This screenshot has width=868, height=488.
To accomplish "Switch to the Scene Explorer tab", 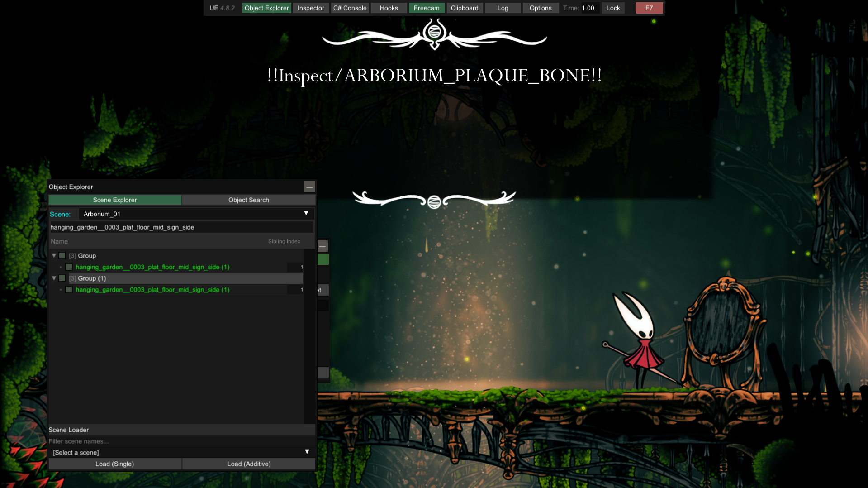I will click(115, 200).
